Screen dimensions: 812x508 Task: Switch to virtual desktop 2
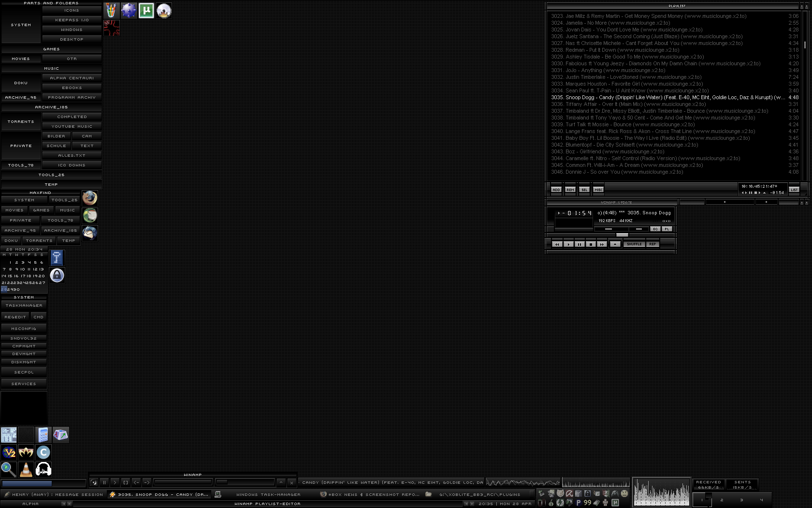pos(722,500)
